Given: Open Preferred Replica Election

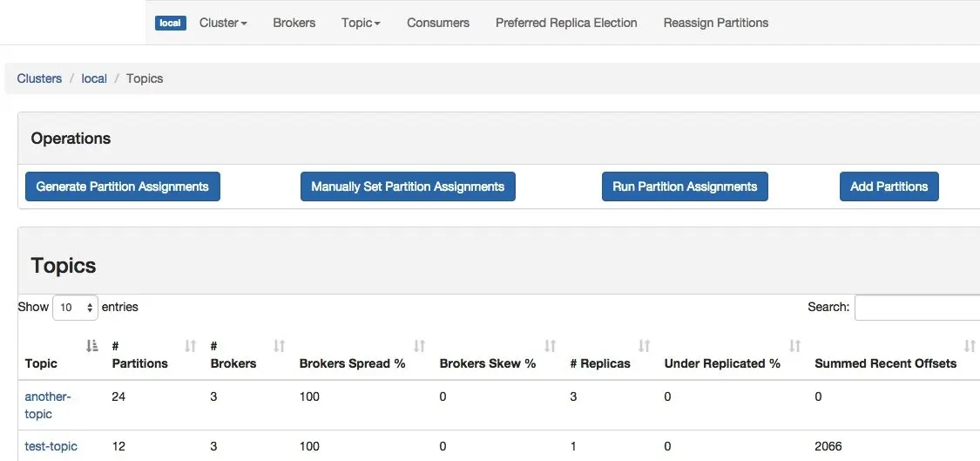Looking at the screenshot, I should point(566,23).
